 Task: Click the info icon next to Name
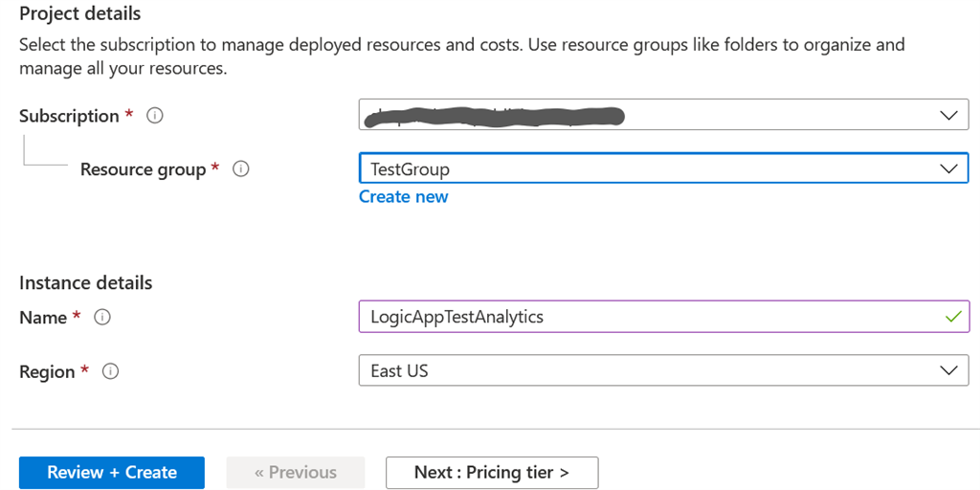102,318
